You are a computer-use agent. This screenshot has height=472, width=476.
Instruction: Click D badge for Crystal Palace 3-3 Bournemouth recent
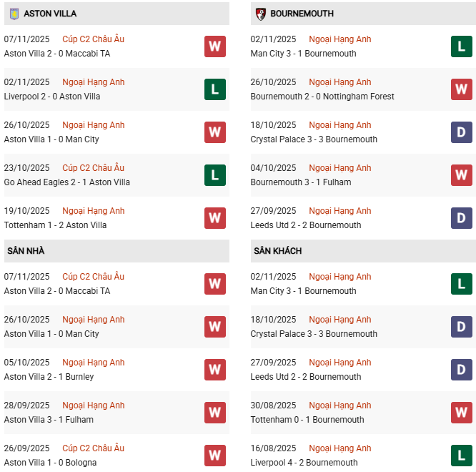[462, 132]
